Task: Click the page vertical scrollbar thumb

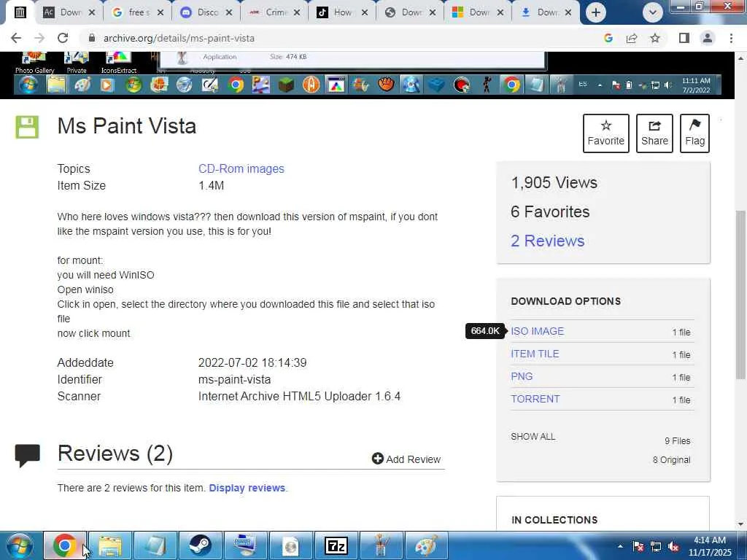Action: (740, 295)
